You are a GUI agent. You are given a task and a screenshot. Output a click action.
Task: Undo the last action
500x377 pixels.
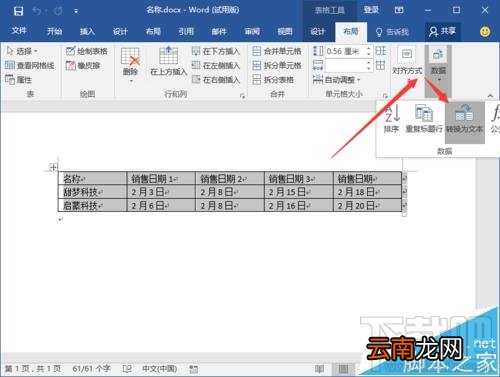tap(36, 11)
